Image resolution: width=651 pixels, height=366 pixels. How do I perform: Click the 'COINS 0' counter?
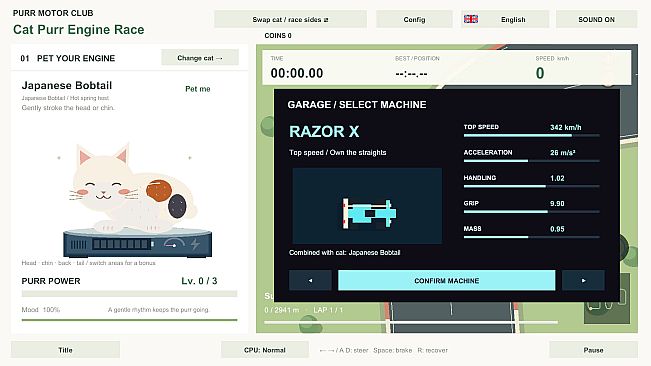[278, 36]
